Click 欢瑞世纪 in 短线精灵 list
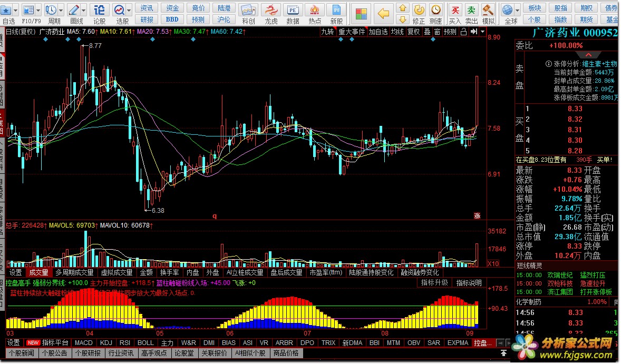Screen dimensions: 621x364 (560, 275)
